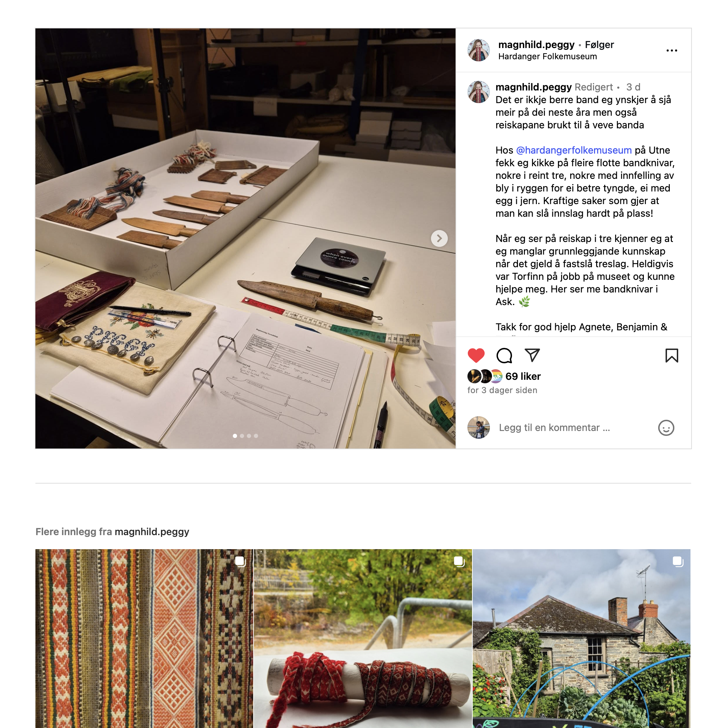Image resolution: width=728 pixels, height=728 pixels.
Task: Click the liker avatars beside the like count
Action: pos(485,376)
